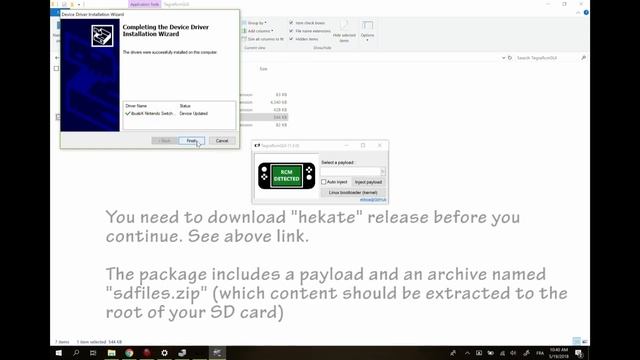Select the file row sized 544 KB
This screenshot has width=640, height=360.
pos(264,118)
